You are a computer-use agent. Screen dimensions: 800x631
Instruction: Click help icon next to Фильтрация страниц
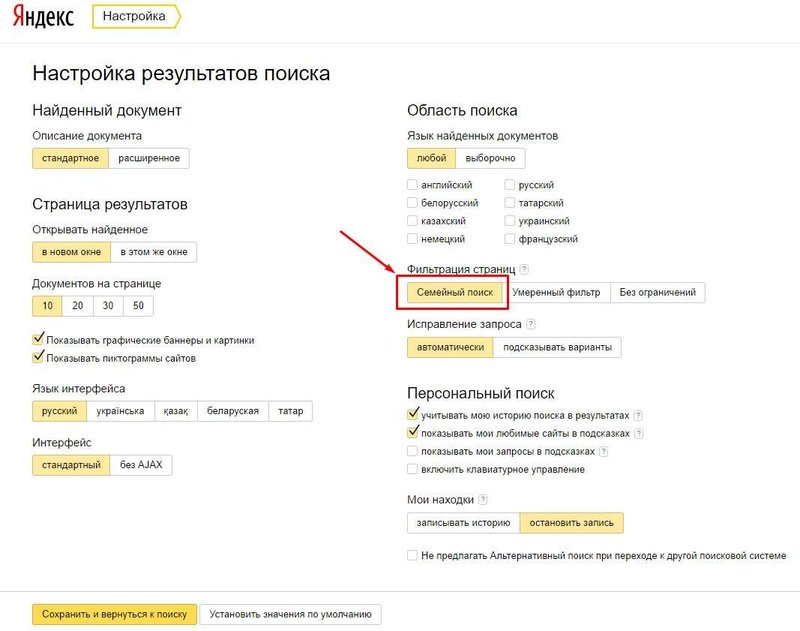tap(524, 270)
